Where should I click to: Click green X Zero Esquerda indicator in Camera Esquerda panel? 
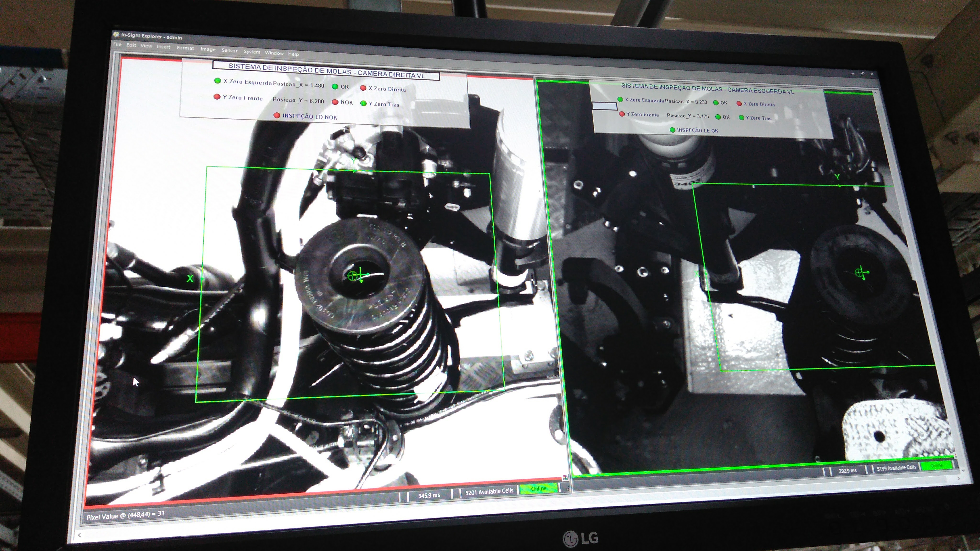[x=620, y=99]
